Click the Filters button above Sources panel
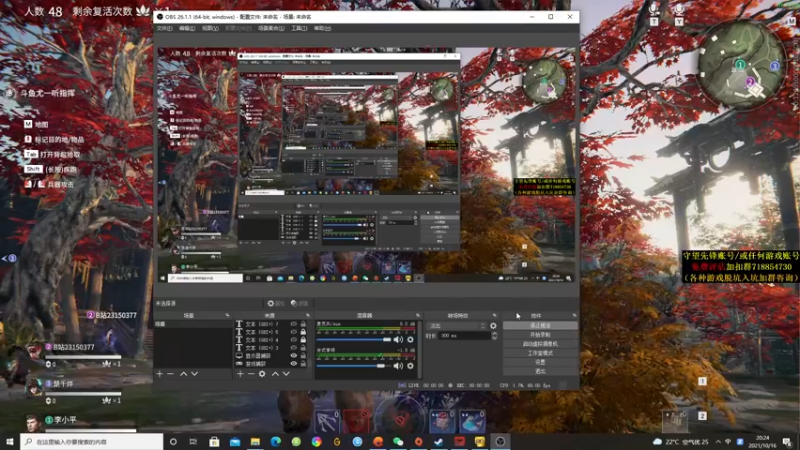 (x=300, y=303)
